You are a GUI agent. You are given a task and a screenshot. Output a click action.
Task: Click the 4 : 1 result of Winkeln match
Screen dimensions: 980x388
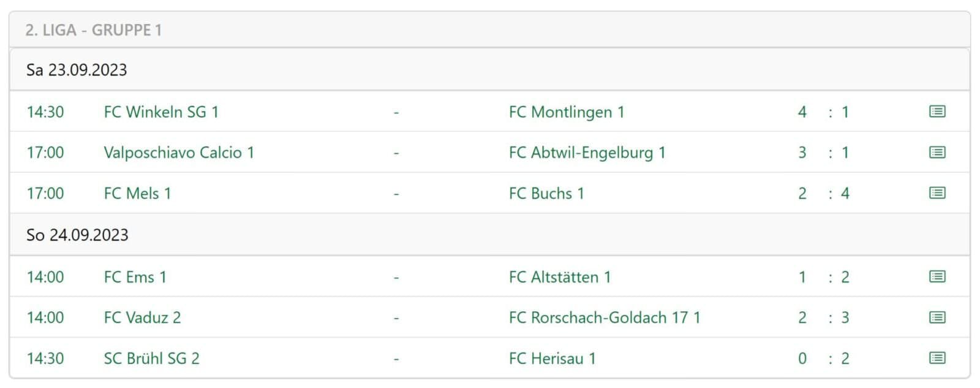click(x=823, y=112)
